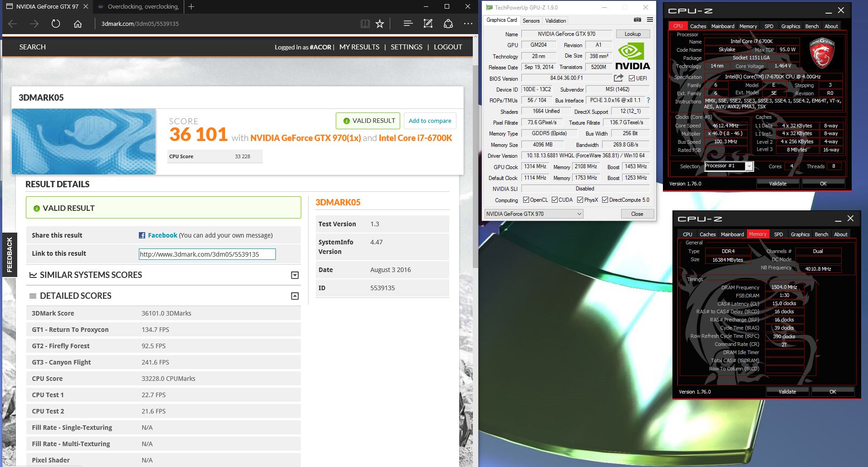Image resolution: width=868 pixels, height=467 pixels.
Task: Open the FEEDBACK side tab
Action: 10,255
